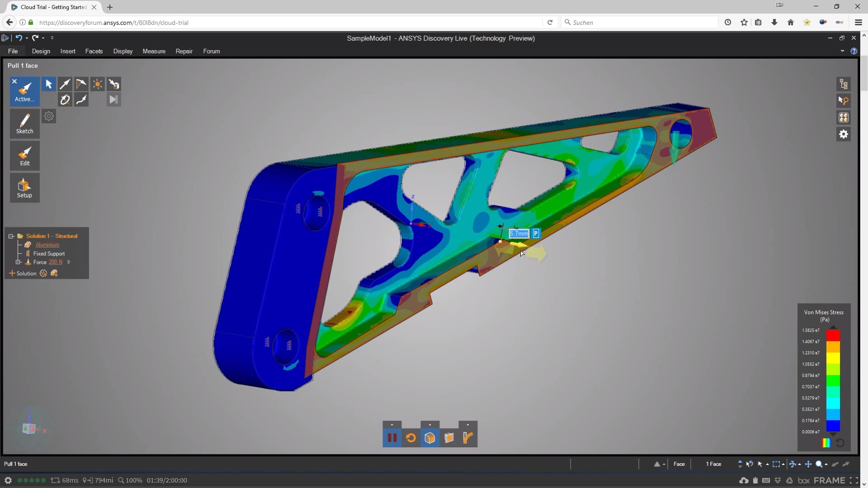Open the Facets menu
The height and width of the screenshot is (488, 868).
tap(94, 51)
